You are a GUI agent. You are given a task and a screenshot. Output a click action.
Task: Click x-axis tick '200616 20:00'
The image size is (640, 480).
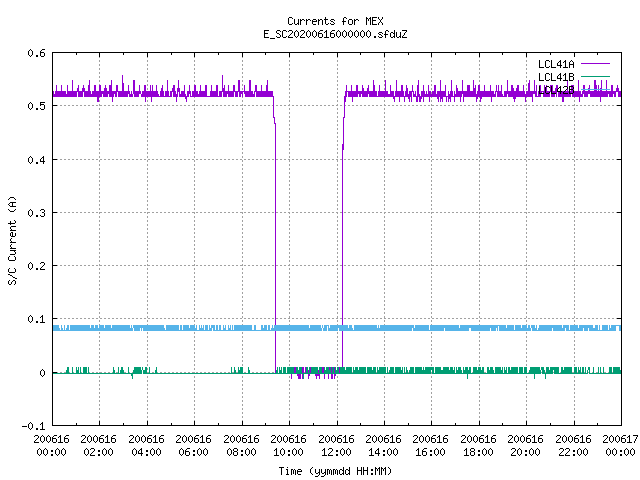[526, 446]
